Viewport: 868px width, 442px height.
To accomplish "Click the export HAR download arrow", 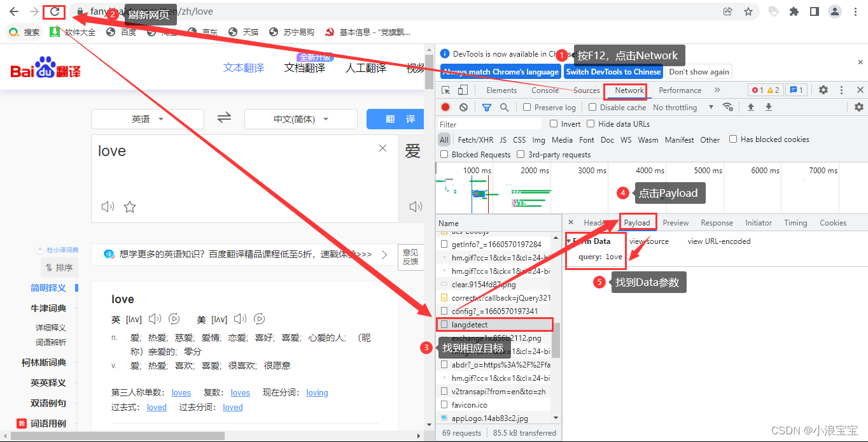I will click(x=769, y=108).
